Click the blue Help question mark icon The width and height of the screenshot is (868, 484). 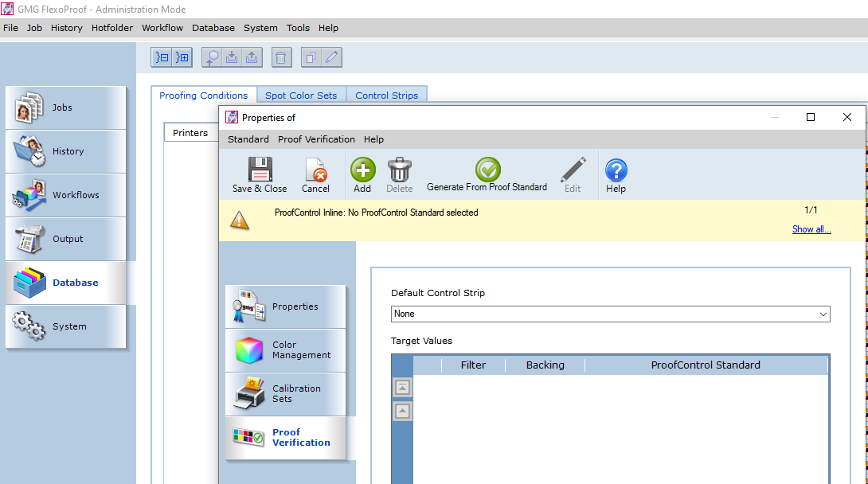click(616, 175)
